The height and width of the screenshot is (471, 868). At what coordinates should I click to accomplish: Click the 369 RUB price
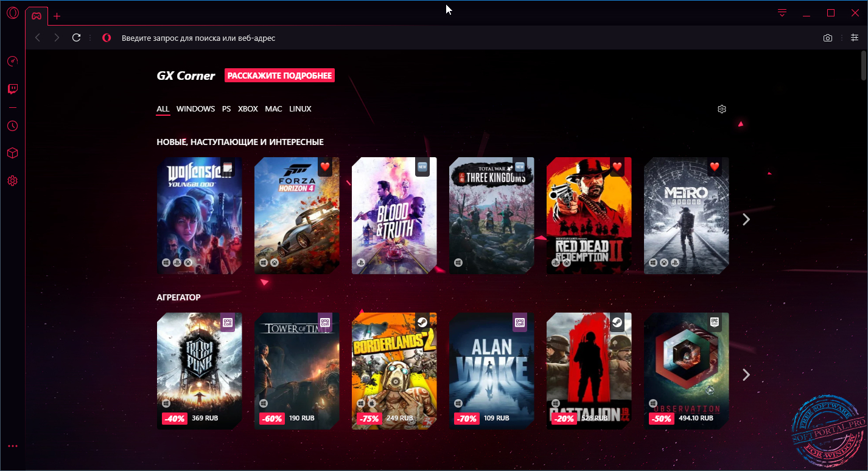pos(205,419)
